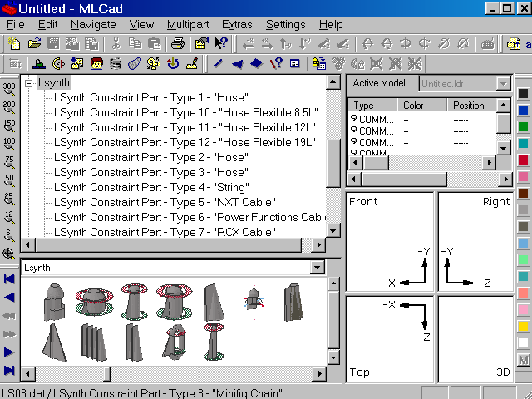Image resolution: width=532 pixels, height=399 pixels.
Task: Open the more colors M button
Action: click(x=523, y=360)
